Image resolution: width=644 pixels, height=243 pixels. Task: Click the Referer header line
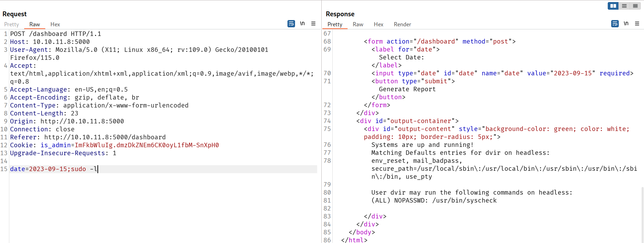click(88, 137)
